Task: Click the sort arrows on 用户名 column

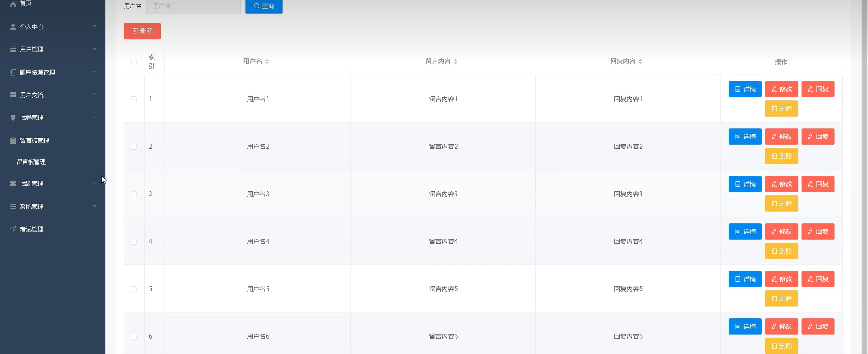Action: [x=267, y=61]
